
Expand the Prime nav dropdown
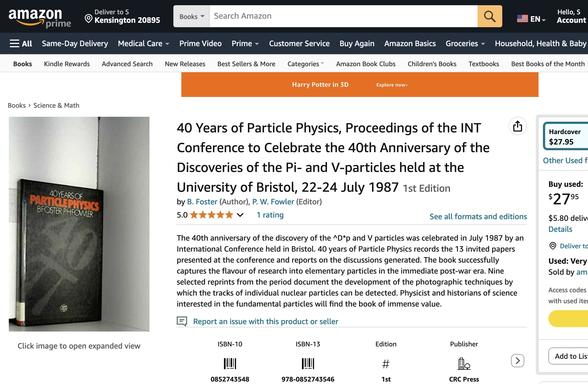[245, 43]
